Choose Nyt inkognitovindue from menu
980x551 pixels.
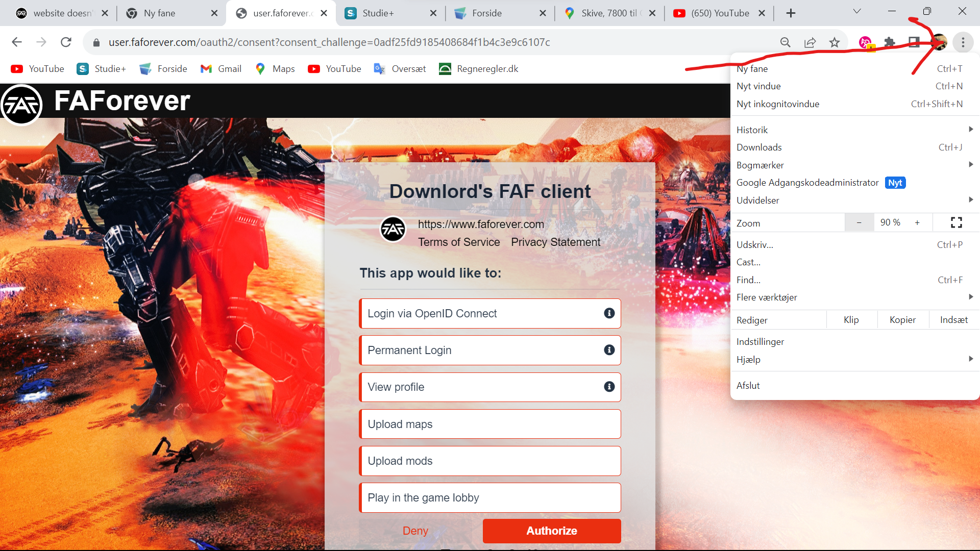[854, 104]
